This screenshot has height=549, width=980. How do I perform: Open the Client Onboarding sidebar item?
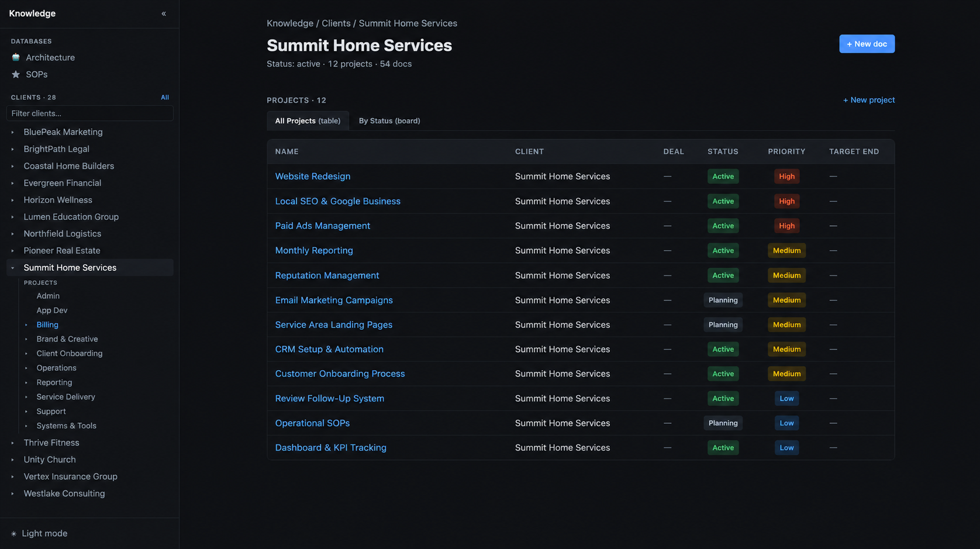(x=70, y=353)
